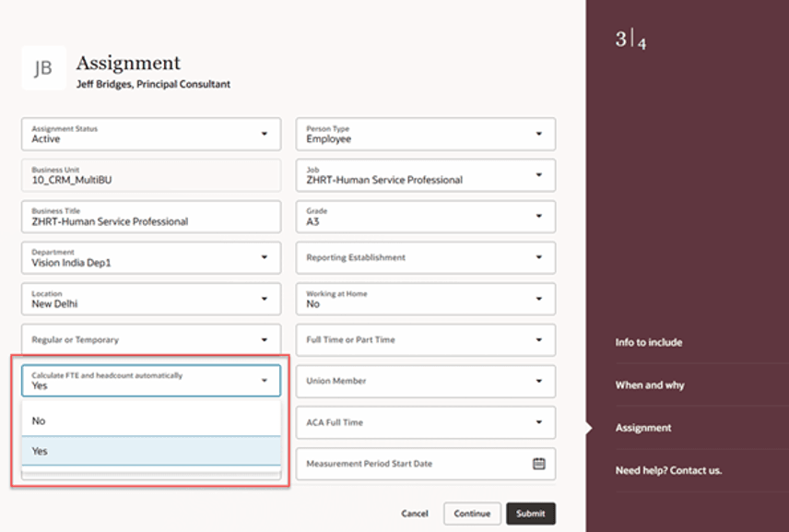Click the Measurement Period Start Date field
789x532 pixels.
pos(426,464)
